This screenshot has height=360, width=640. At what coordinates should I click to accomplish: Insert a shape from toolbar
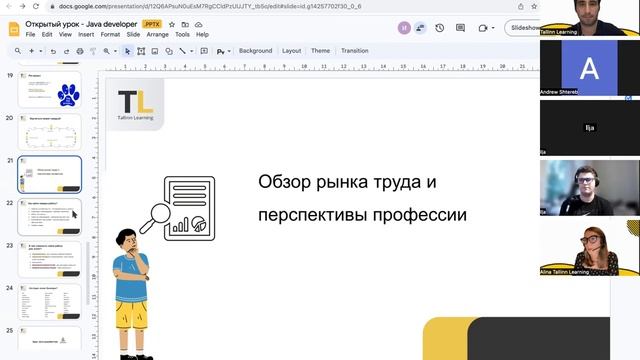pos(169,51)
